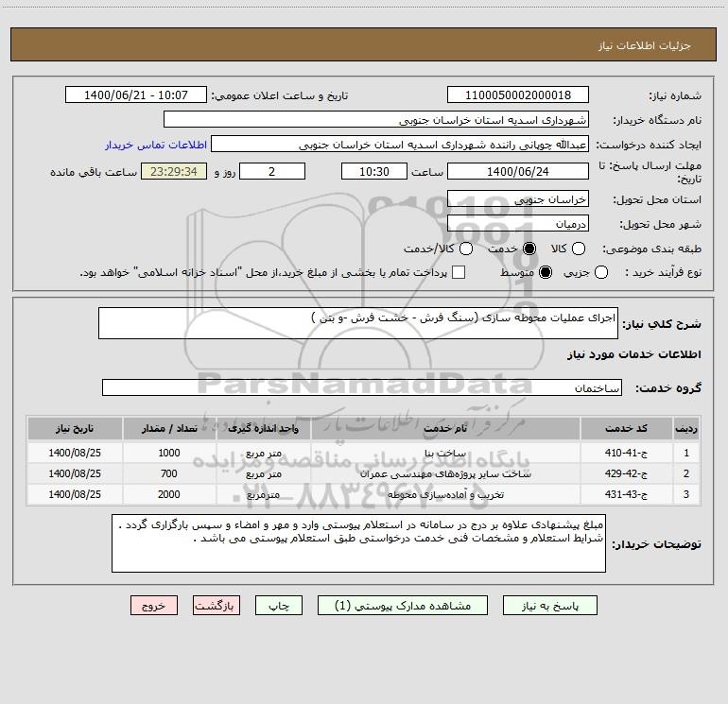Screen dimensions: 728x704
Task: Click the پاسخ به نیاز button
Action: coord(549,606)
